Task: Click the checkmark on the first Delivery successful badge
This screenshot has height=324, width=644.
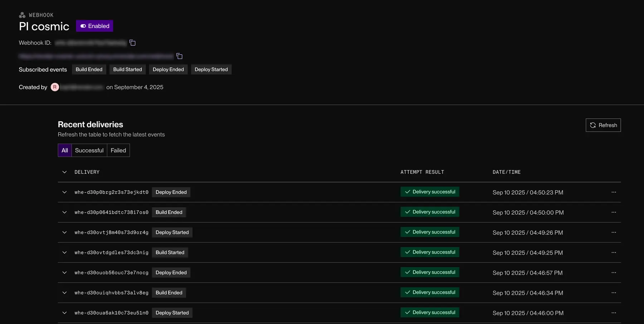Action: pos(407,192)
